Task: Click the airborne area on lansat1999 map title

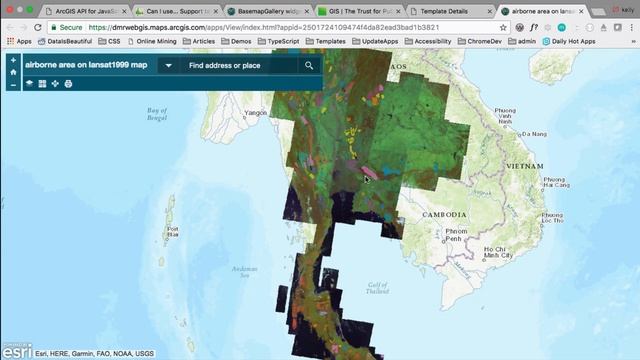Action: pos(86,65)
